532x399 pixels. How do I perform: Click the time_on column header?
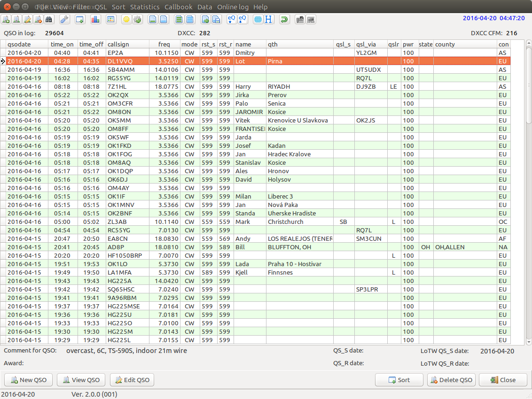[63, 44]
